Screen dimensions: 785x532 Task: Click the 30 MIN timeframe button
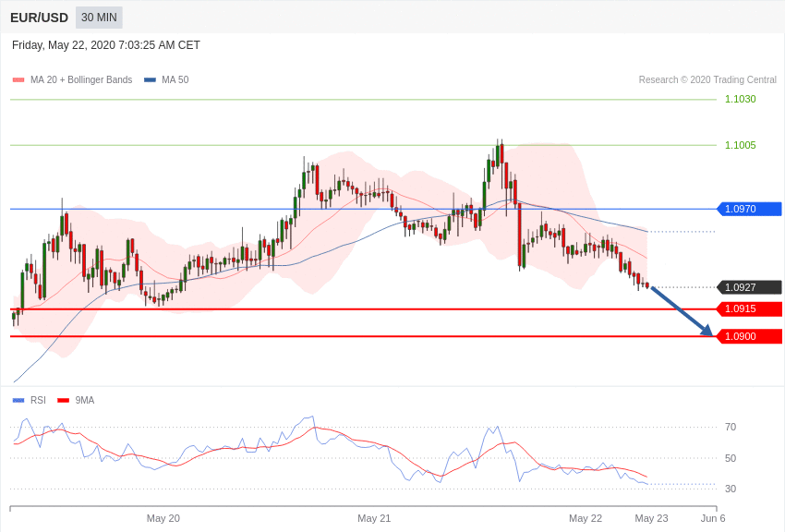click(x=99, y=18)
